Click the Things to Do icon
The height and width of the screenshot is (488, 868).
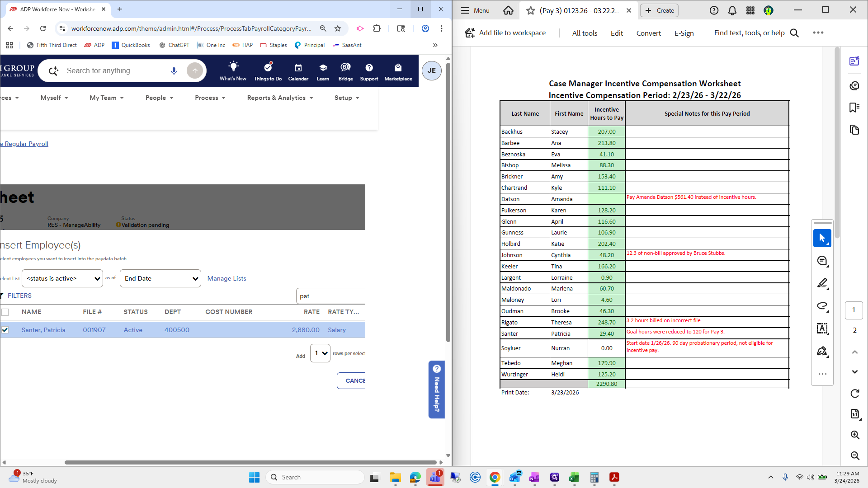(x=268, y=71)
